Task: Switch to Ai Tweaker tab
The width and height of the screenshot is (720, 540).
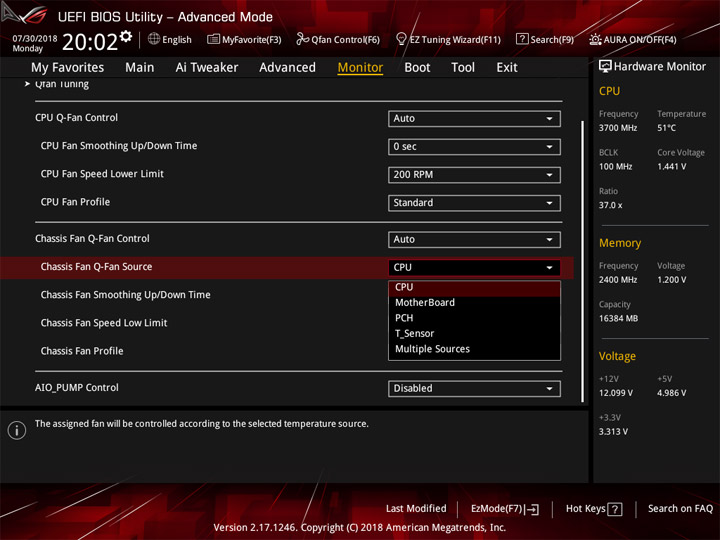Action: [207, 68]
